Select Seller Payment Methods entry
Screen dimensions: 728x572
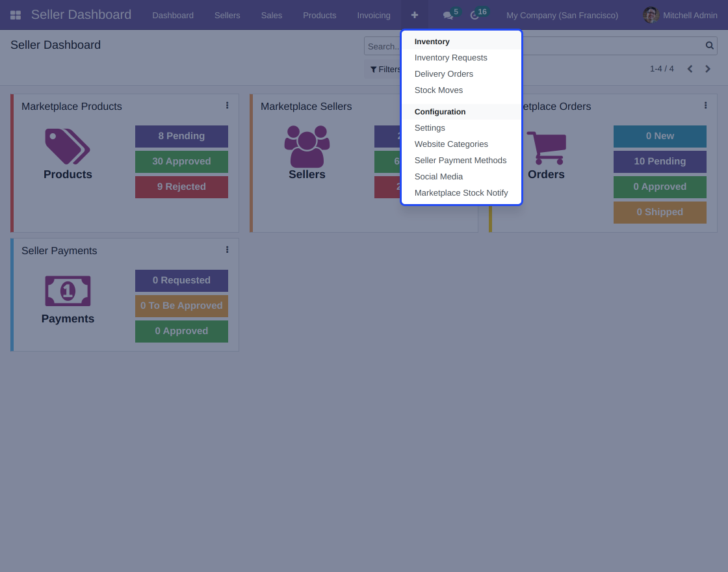coord(461,160)
